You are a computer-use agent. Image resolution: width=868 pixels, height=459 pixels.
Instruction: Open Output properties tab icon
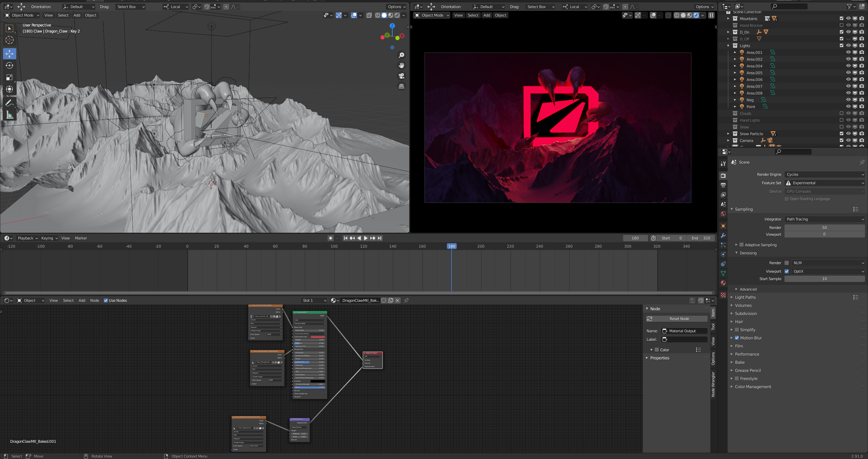click(723, 185)
